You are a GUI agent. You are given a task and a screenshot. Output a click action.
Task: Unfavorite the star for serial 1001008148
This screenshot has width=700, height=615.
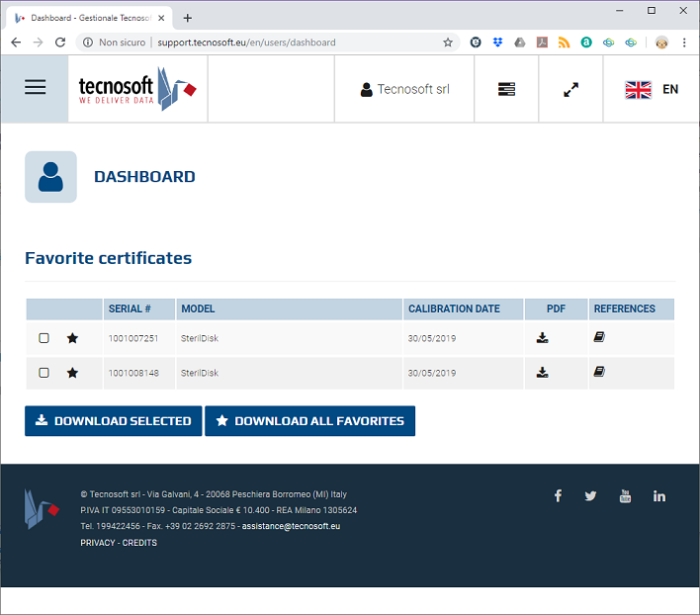point(72,373)
